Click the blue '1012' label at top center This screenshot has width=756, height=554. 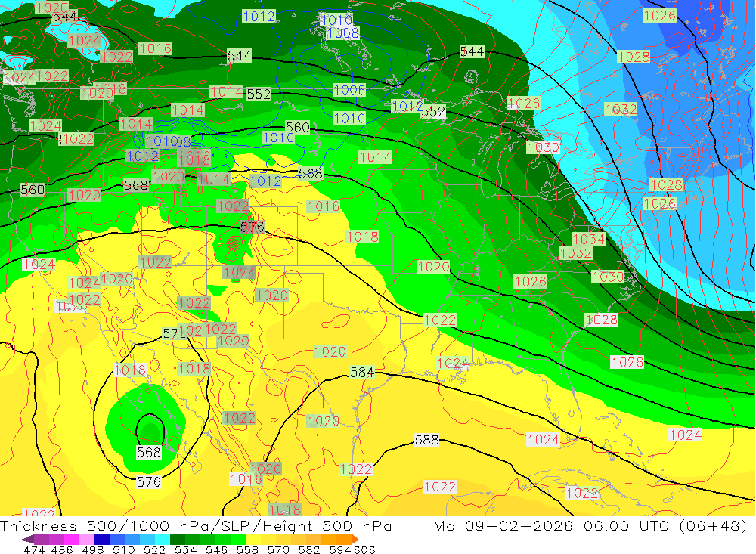[x=259, y=17]
